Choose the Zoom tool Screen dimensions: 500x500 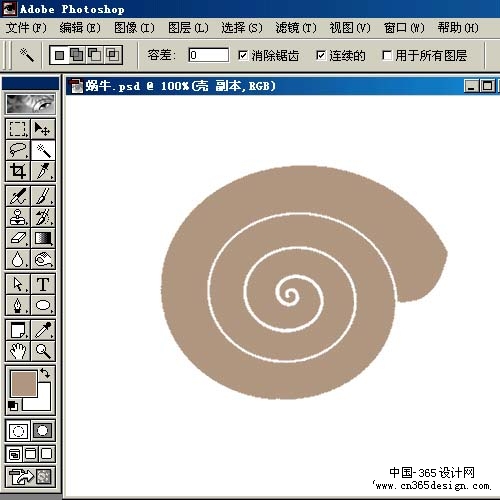click(43, 351)
